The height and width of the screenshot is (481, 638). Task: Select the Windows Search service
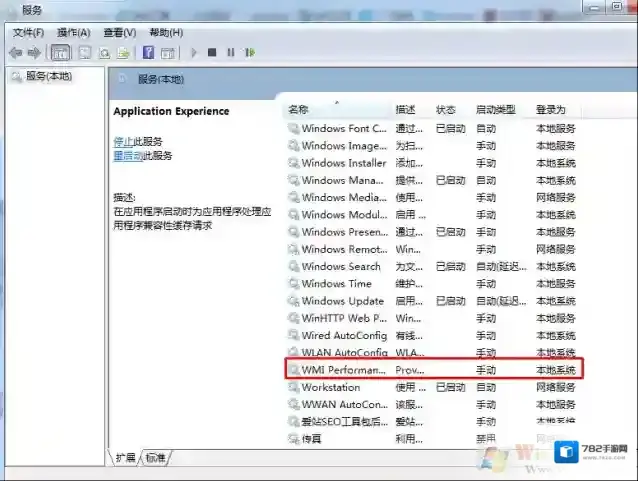click(x=433, y=267)
